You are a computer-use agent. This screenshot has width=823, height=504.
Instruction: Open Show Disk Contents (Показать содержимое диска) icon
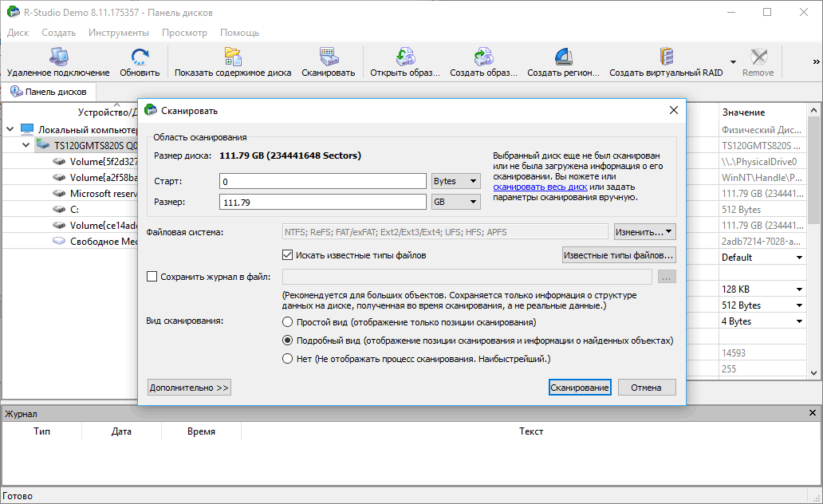point(233,56)
